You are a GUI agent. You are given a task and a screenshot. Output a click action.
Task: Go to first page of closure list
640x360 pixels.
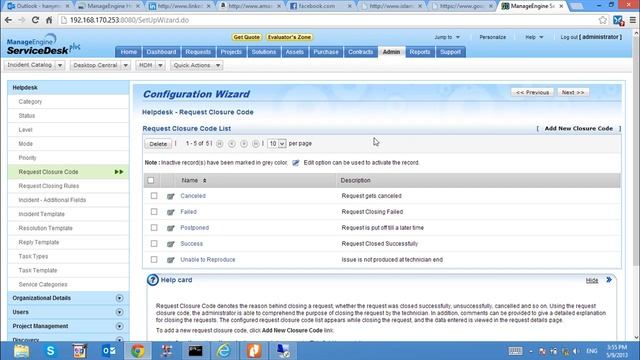[220, 144]
